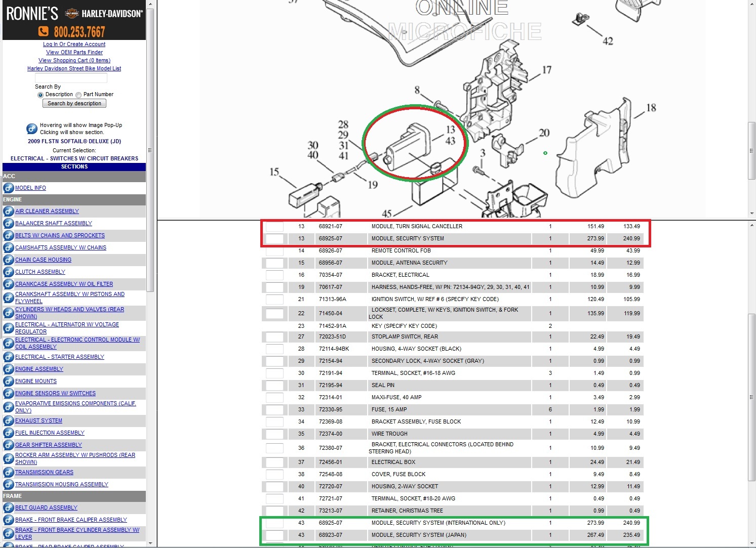Open View Shopping Cart link
This screenshot has height=550, width=756.
click(x=74, y=60)
